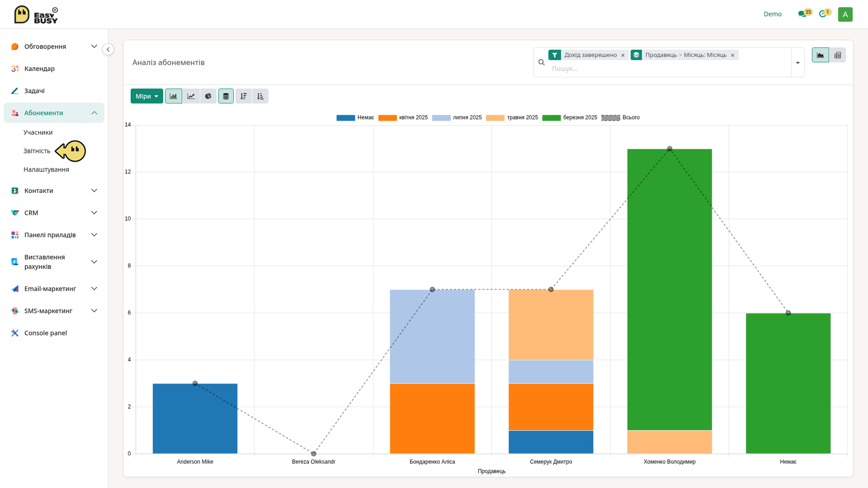This screenshot has width=868, height=488.
Task: Open the activities clock icon
Action: click(823, 14)
